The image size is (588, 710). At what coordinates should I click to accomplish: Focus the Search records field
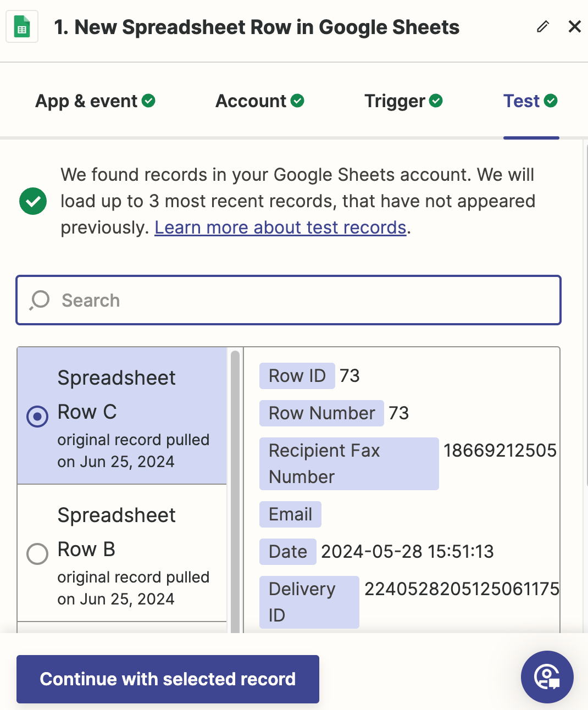289,300
